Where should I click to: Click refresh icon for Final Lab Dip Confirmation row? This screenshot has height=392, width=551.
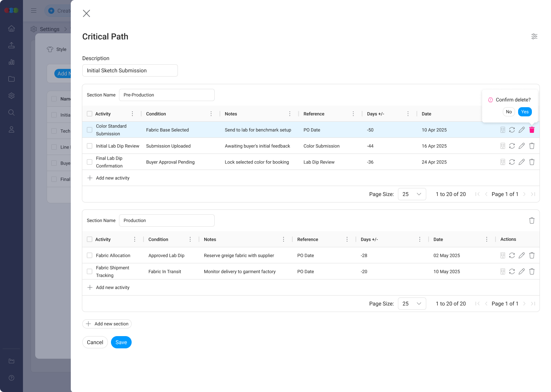click(512, 162)
